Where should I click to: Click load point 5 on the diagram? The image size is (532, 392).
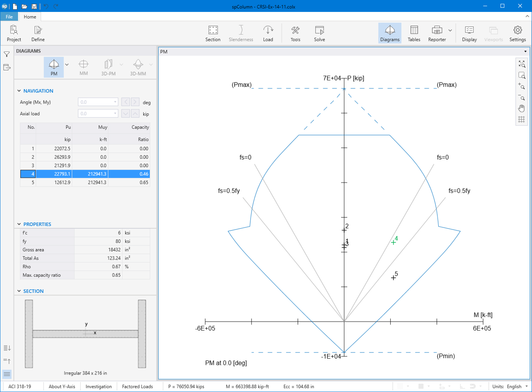click(393, 278)
